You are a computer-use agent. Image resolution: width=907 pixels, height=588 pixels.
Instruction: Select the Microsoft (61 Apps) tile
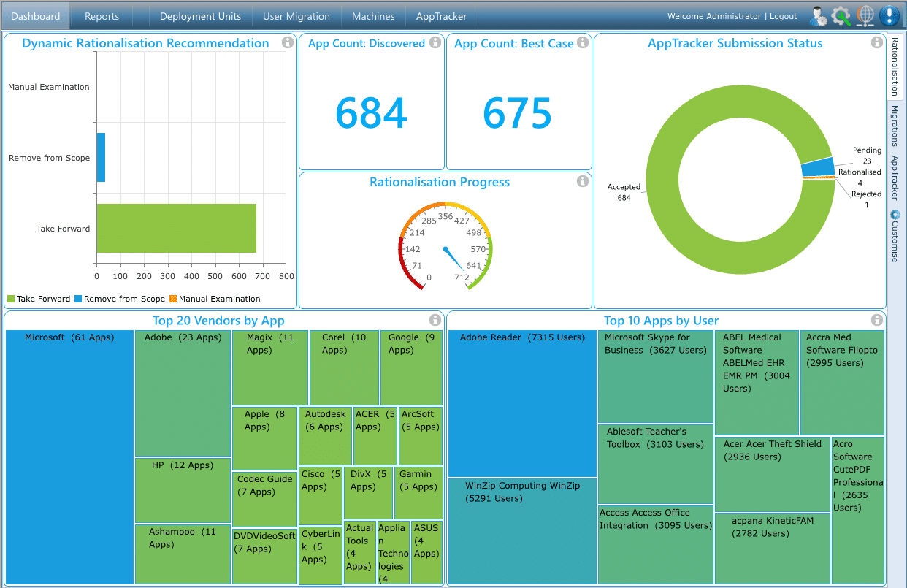69,457
